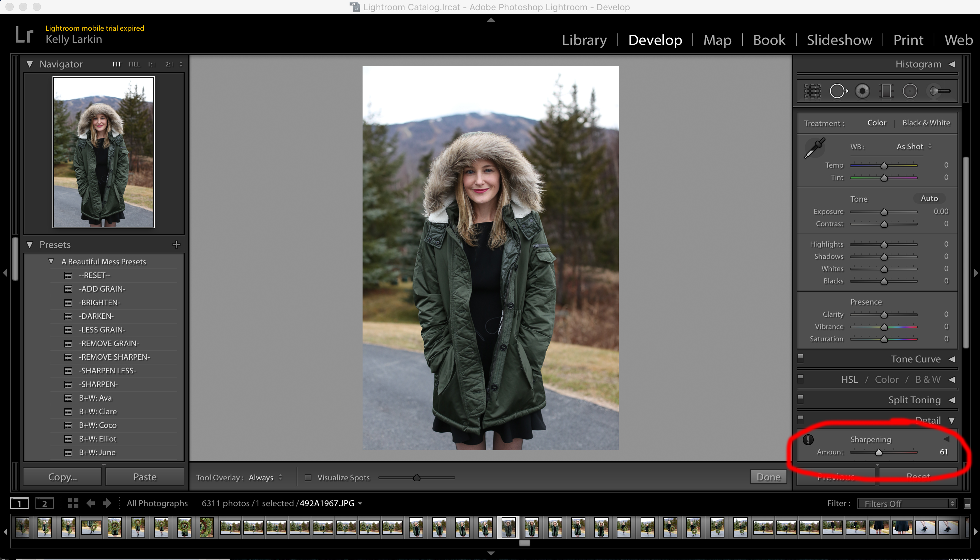Click the Copy settings button
980x560 pixels.
point(61,477)
